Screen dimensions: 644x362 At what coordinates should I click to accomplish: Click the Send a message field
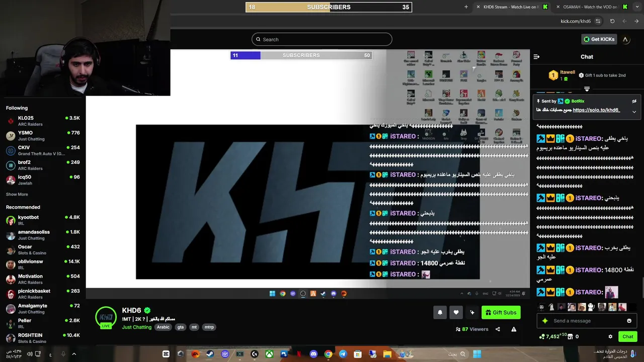(586, 321)
